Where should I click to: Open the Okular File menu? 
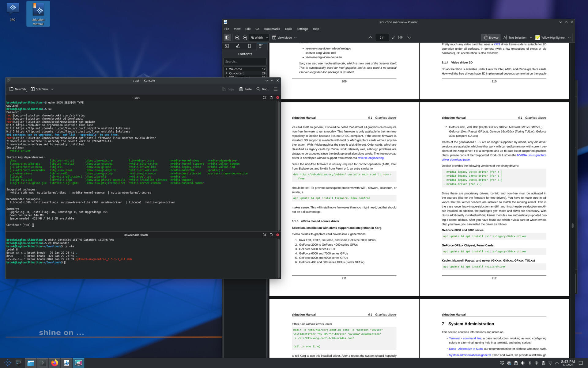point(227,29)
